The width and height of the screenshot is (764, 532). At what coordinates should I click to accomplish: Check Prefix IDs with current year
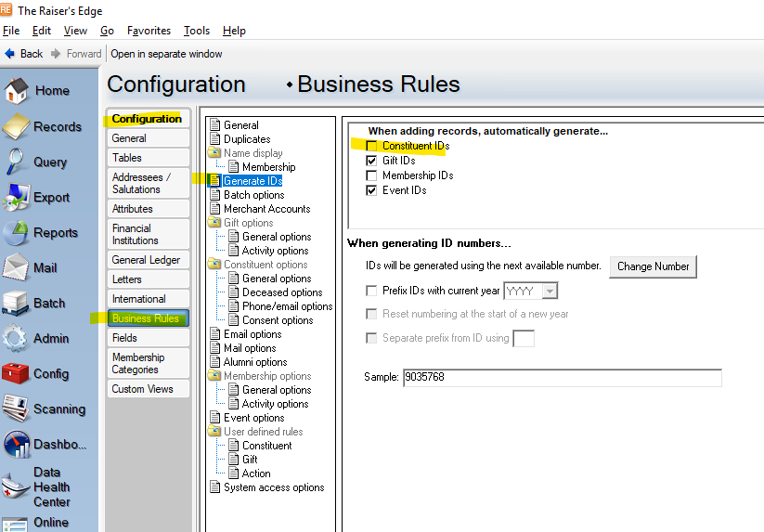(x=371, y=291)
